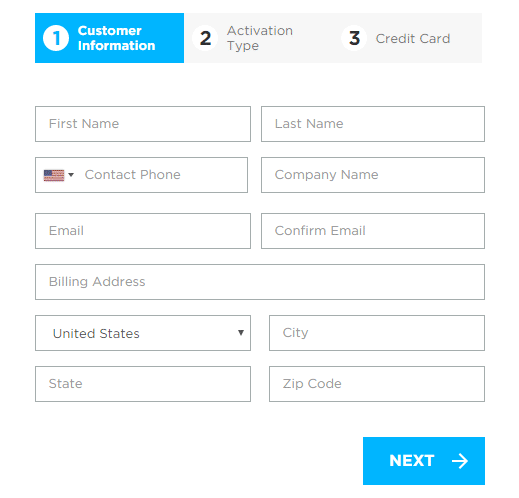Switch to the Customer Information step
This screenshot has height=498, width=519.
pos(109,38)
